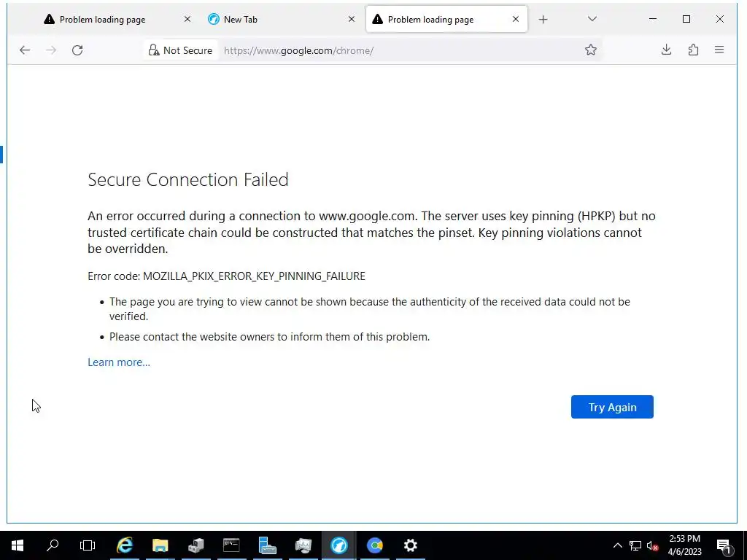Viewport: 747px width, 560px height.
Task: Close the active Problem loading page tab
Action: pos(516,19)
